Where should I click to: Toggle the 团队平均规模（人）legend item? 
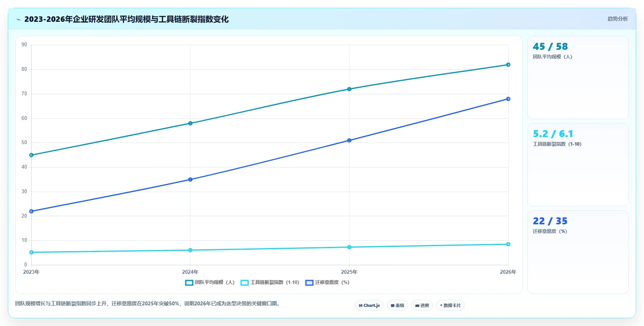[x=210, y=282]
